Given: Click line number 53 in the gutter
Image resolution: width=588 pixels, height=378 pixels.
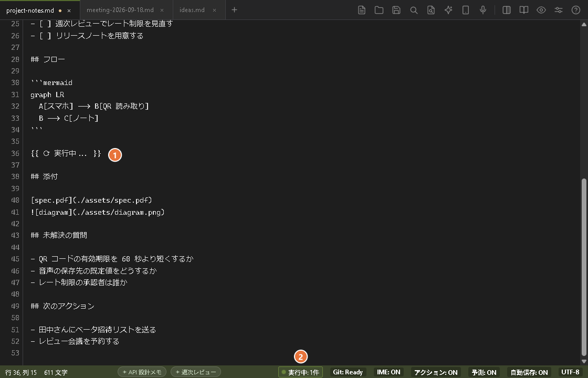Looking at the screenshot, I should click(x=15, y=353).
